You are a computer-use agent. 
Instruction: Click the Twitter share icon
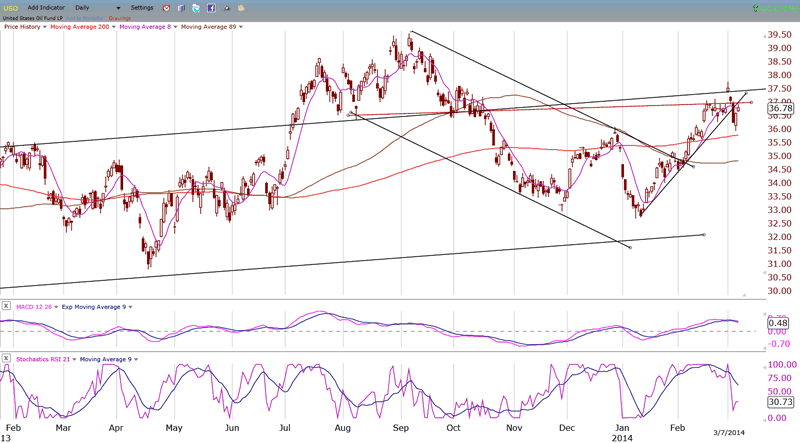[x=196, y=8]
